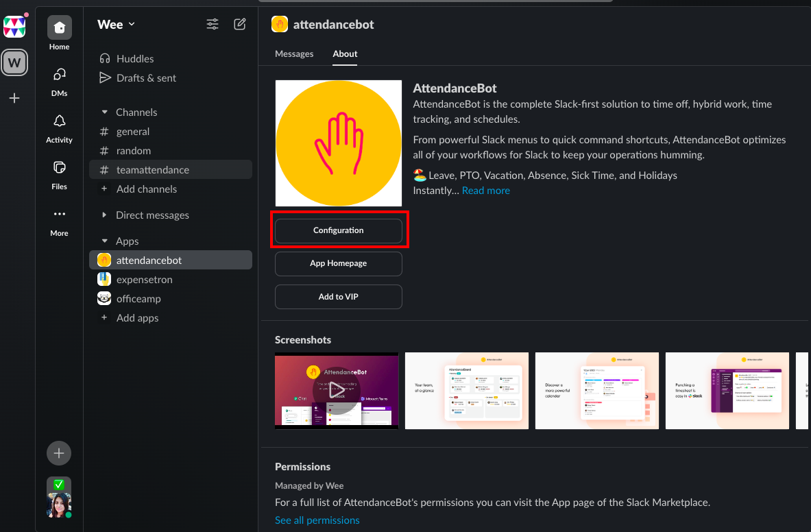Compose a new message
The height and width of the screenshot is (532, 811).
240,24
